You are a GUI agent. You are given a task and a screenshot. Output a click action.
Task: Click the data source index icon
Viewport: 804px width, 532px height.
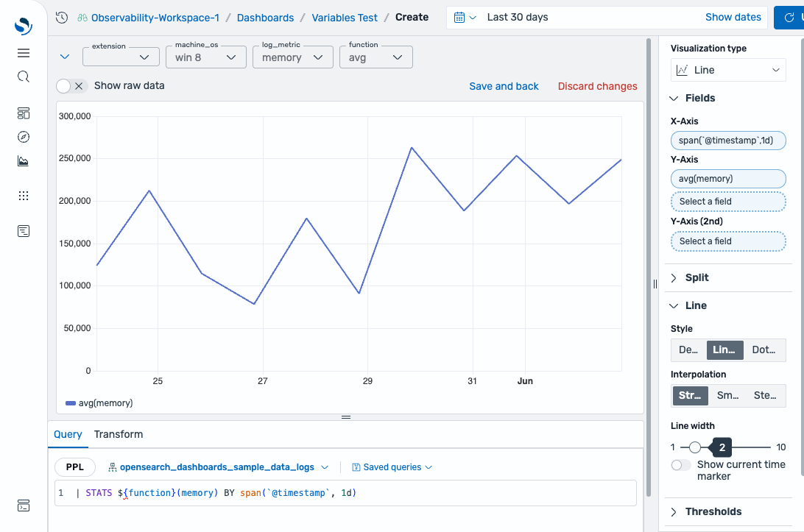point(113,467)
